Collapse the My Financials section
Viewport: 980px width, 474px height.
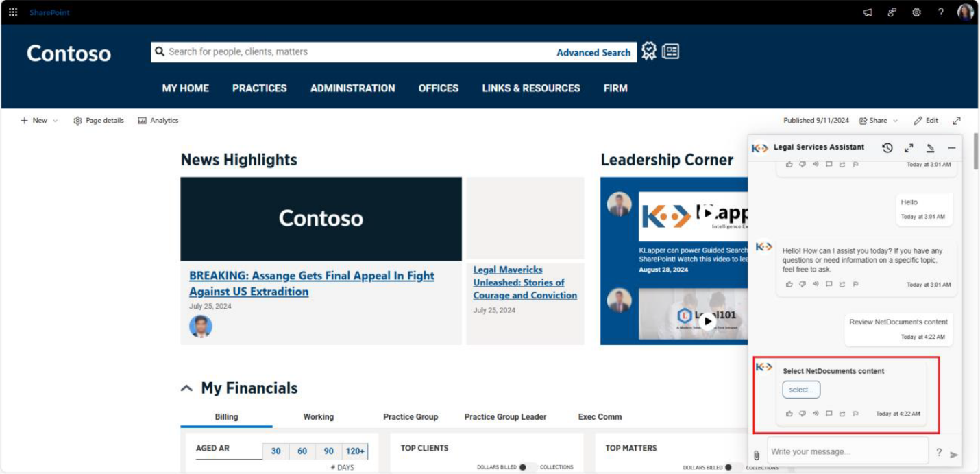click(x=186, y=388)
